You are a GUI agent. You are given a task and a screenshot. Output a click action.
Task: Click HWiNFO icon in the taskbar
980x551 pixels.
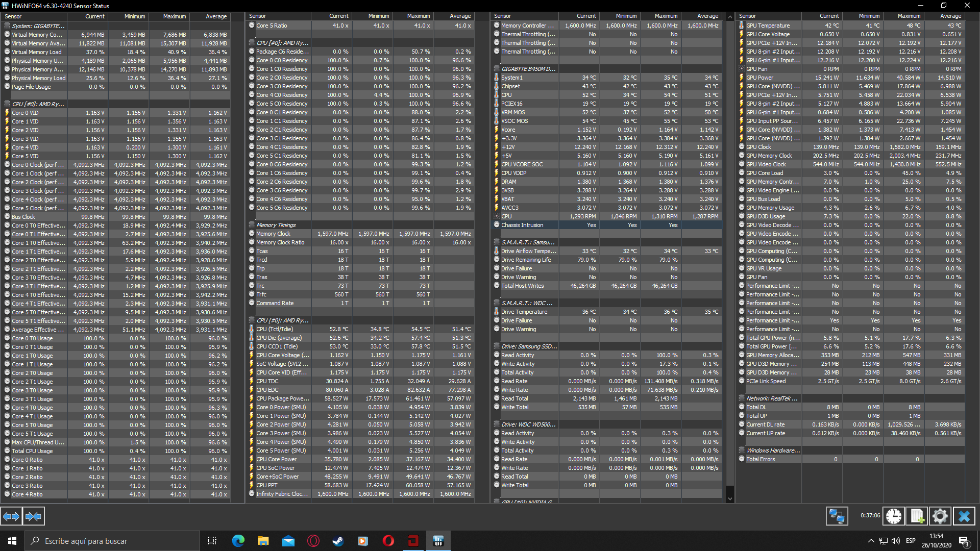[x=438, y=541]
